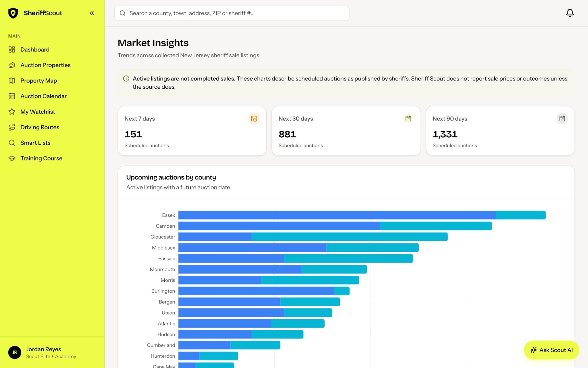The width and height of the screenshot is (588, 368).
Task: Open the Next 90 days card showing 1,331
Action: pos(500,131)
